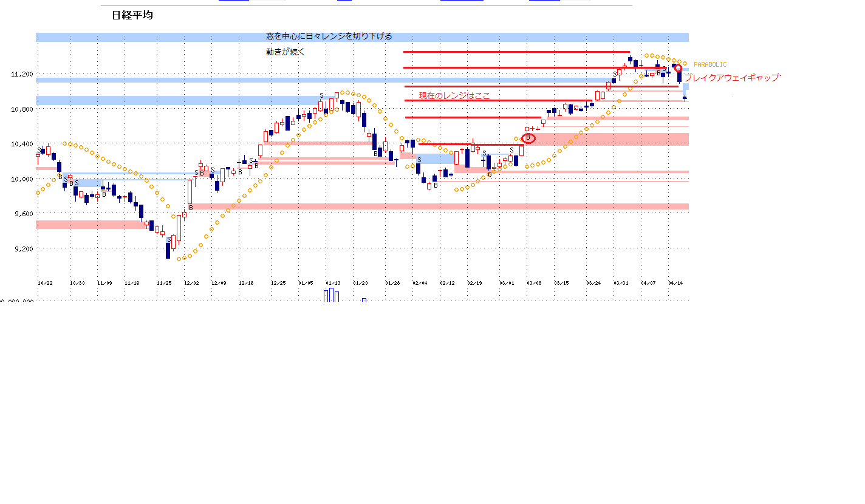
Task: Select the ブレイクアウェイギャップ annotation text
Action: pos(731,78)
